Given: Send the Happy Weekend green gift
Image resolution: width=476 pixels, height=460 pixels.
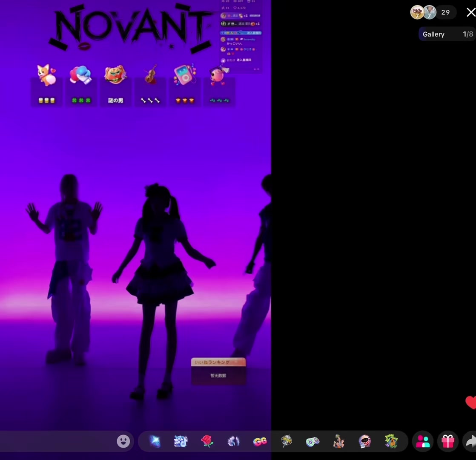Looking at the screenshot, I should click(391, 441).
